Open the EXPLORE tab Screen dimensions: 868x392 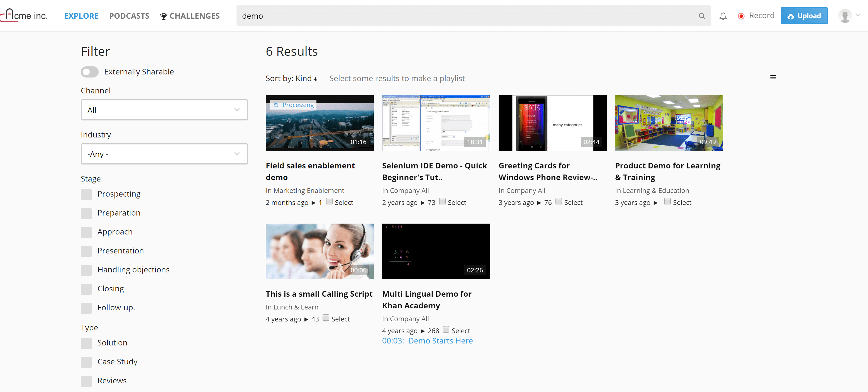click(81, 16)
